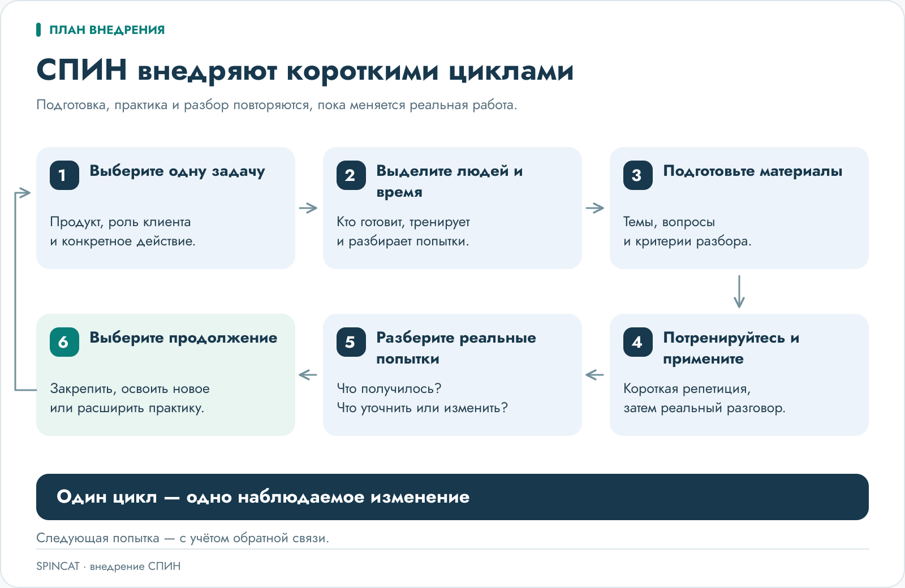Select the line "Что получилось?"

389,389
